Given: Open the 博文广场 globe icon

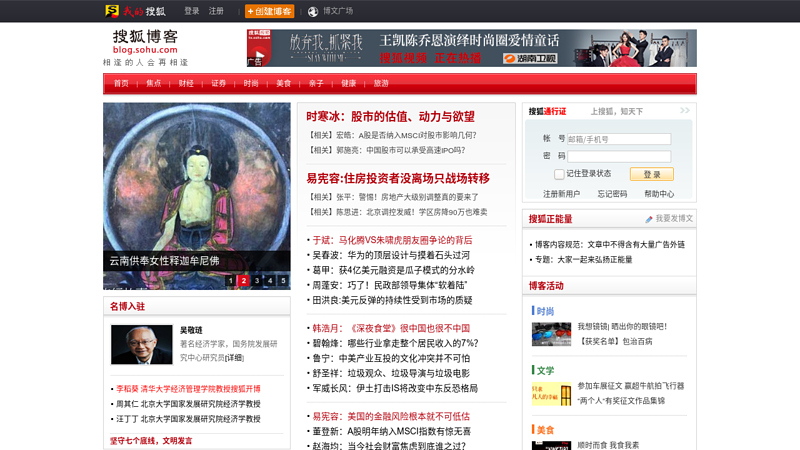Looking at the screenshot, I should click(x=313, y=11).
